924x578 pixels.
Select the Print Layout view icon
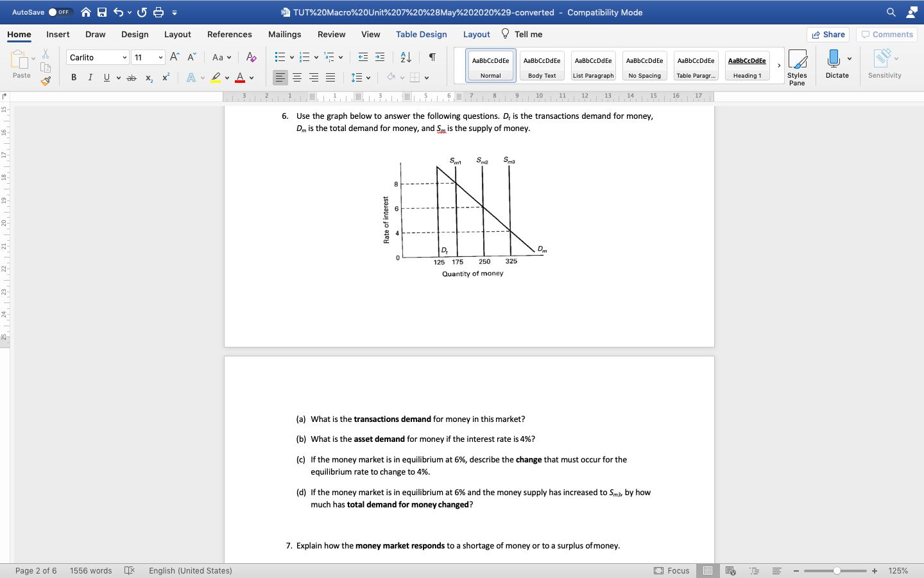coord(708,570)
